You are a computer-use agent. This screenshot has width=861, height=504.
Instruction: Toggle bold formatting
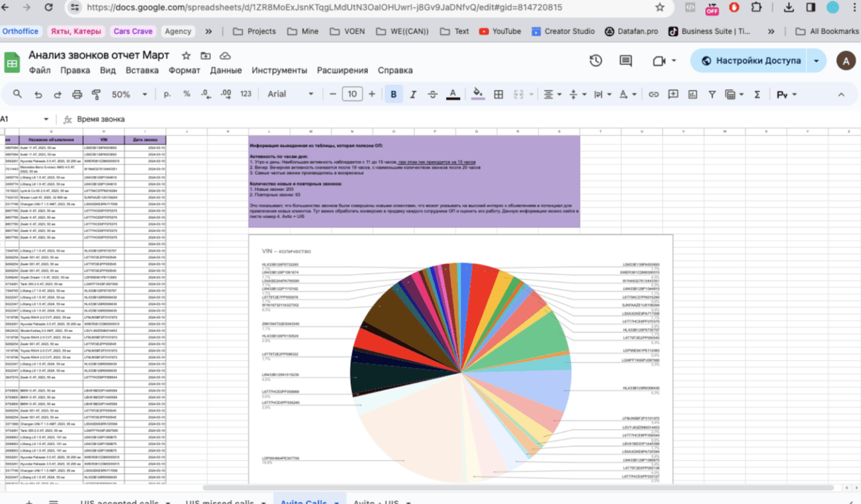pos(393,94)
